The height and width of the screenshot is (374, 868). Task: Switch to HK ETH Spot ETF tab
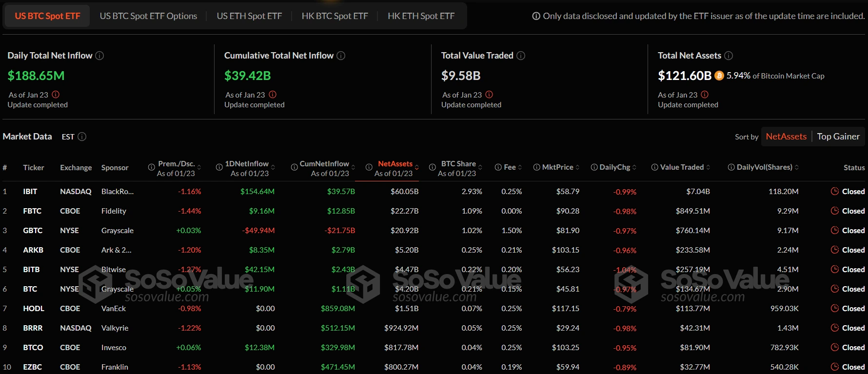[421, 16]
